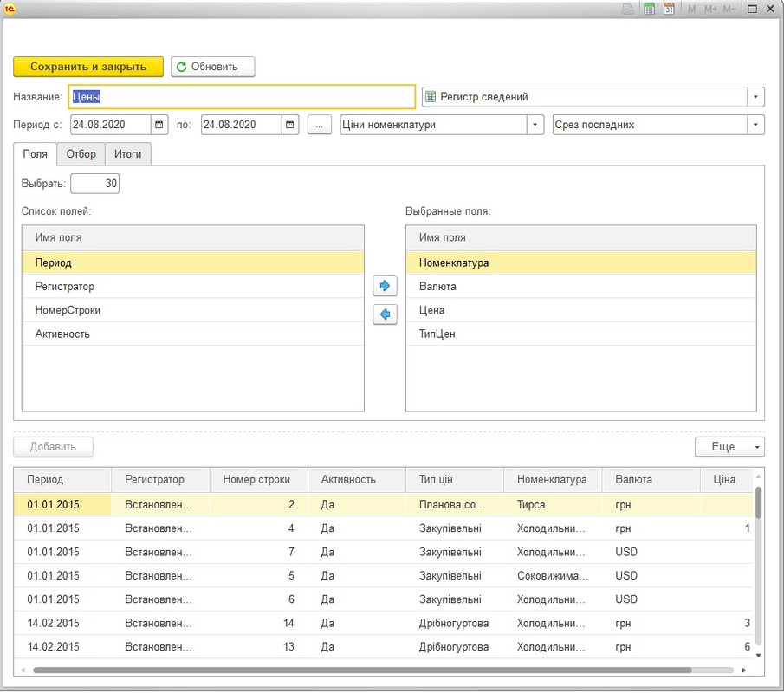Click Сохранить и закрыть button
784x693 pixels.
click(x=87, y=67)
